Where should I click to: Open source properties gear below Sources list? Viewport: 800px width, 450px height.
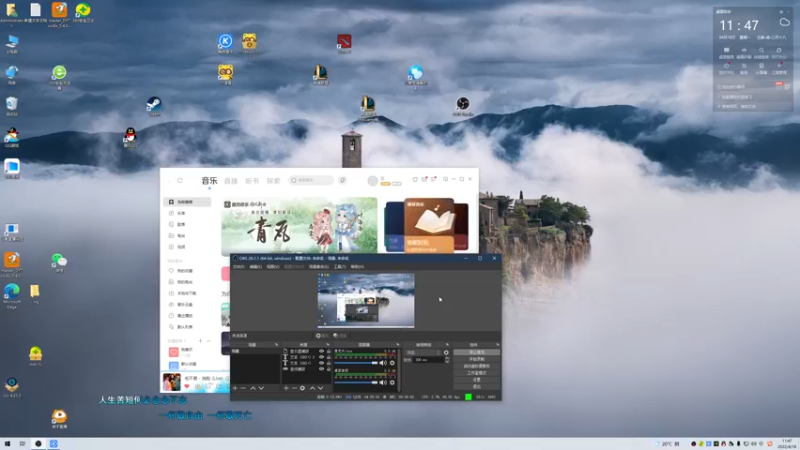pos(303,388)
